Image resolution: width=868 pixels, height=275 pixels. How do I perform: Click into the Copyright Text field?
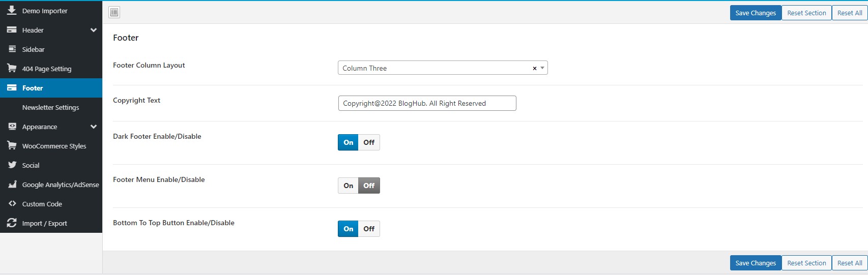427,103
